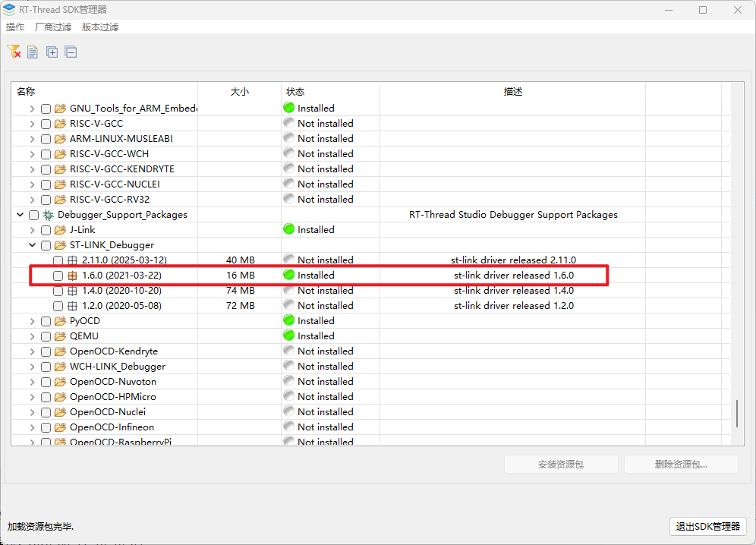Click the 74 MB size cell
The width and height of the screenshot is (756, 545).
(240, 291)
